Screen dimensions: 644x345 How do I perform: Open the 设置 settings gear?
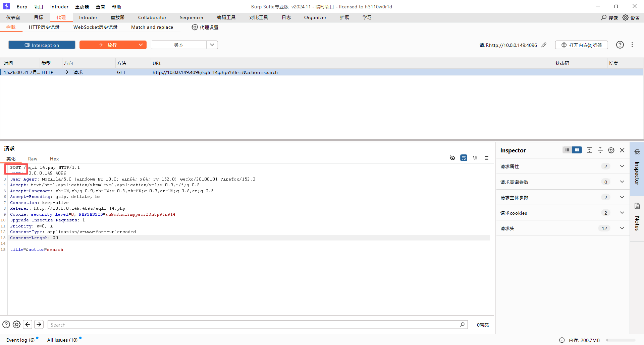631,17
